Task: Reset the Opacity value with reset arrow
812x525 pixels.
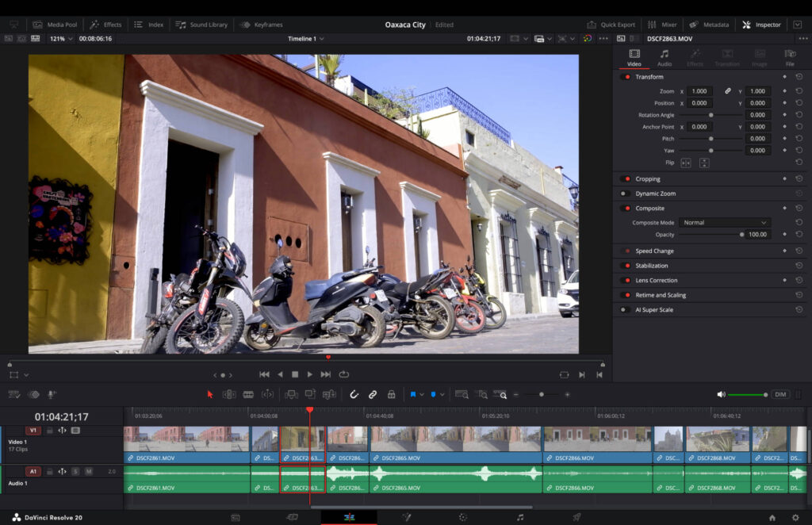Action: 798,235
